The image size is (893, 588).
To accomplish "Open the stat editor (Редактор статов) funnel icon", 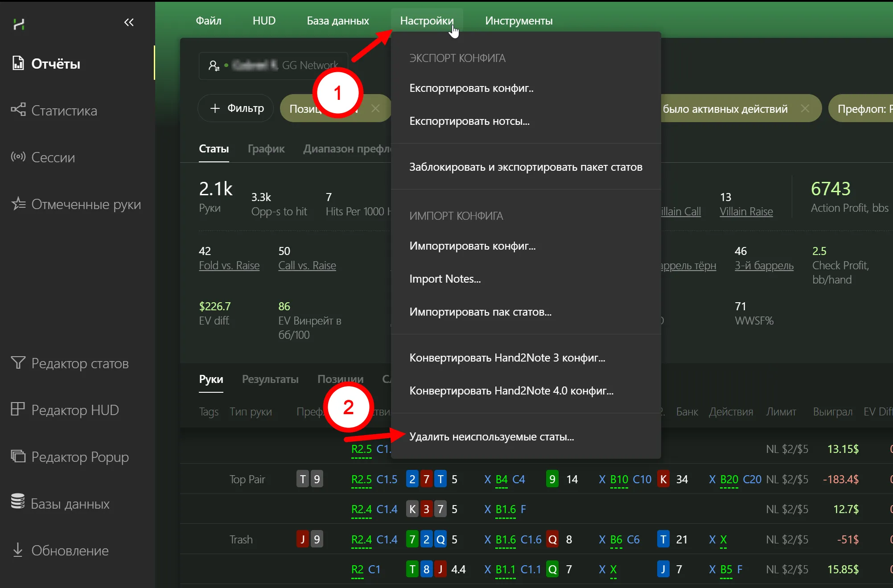I will (18, 363).
